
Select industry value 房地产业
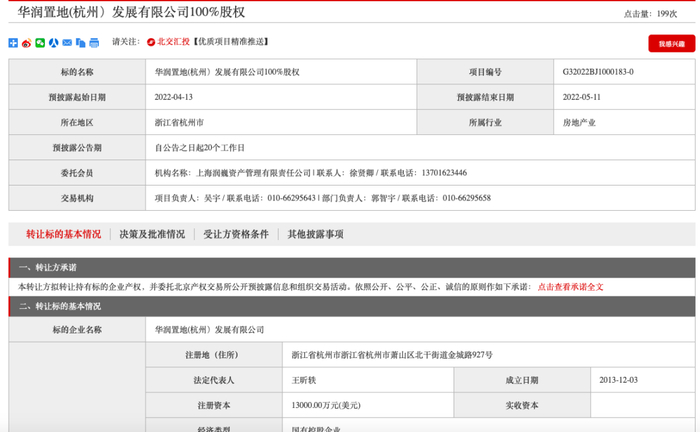579,123
